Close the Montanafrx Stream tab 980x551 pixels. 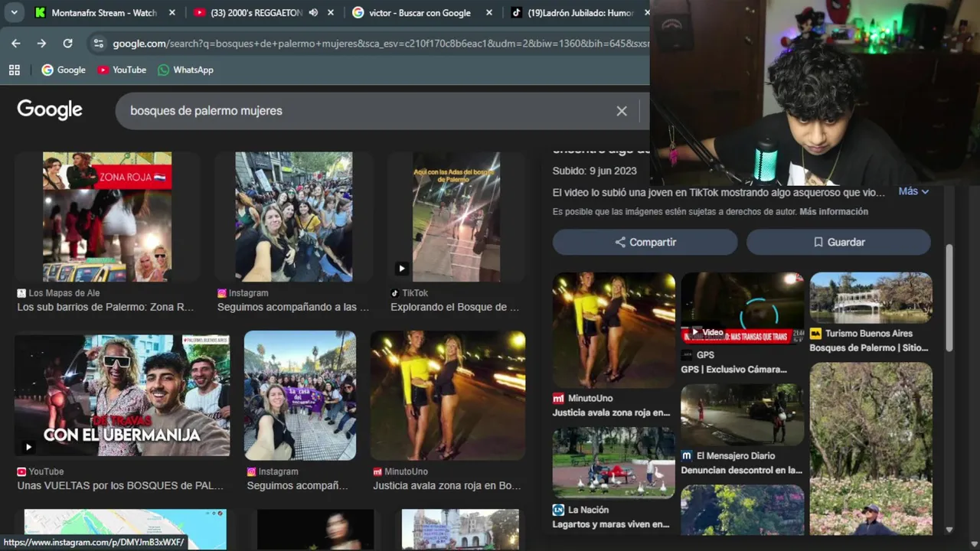tap(172, 12)
